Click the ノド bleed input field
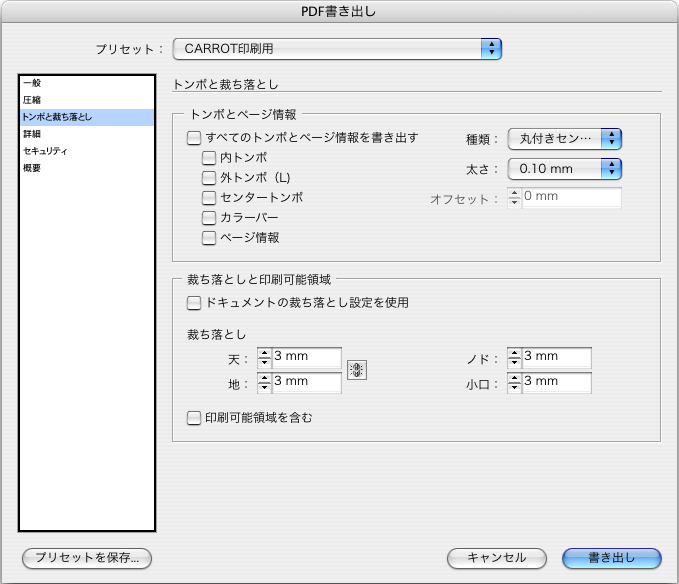The width and height of the screenshot is (679, 584). 556,358
